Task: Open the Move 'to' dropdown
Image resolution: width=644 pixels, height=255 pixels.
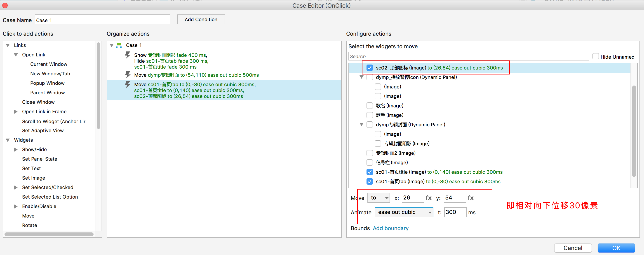Action: pyautogui.click(x=378, y=198)
